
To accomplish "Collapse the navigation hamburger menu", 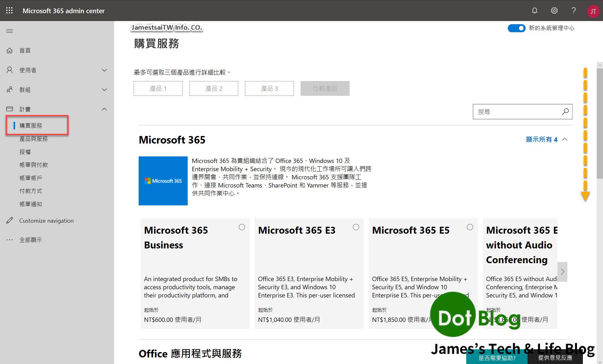I will (10, 31).
